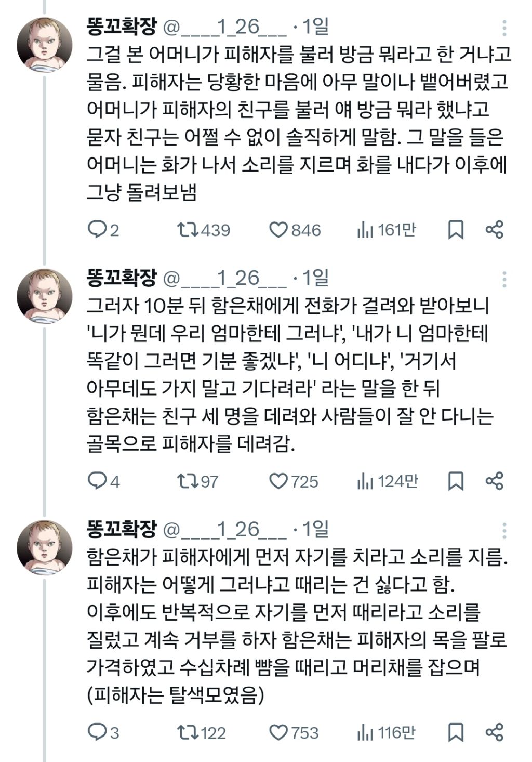Reply to the tweet with 4 replies
This screenshot has height=762, width=532.
click(x=97, y=481)
